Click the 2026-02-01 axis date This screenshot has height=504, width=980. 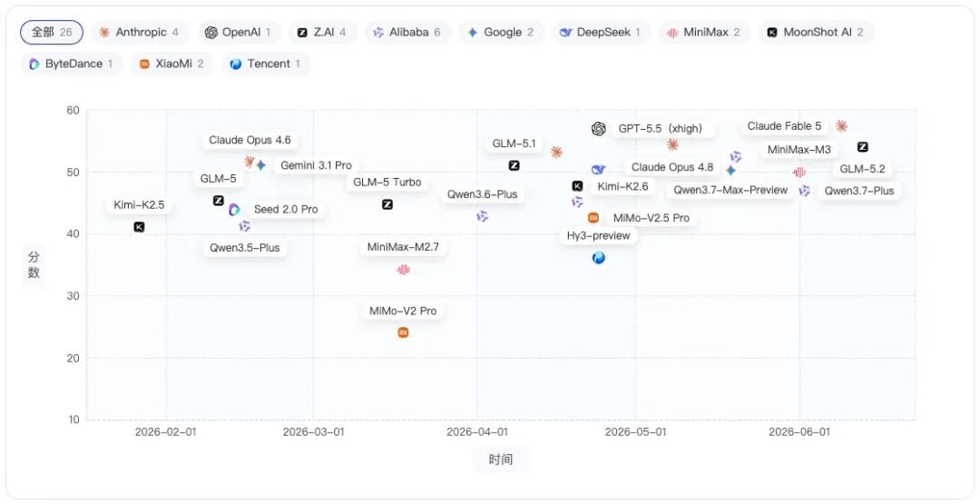pos(166,431)
